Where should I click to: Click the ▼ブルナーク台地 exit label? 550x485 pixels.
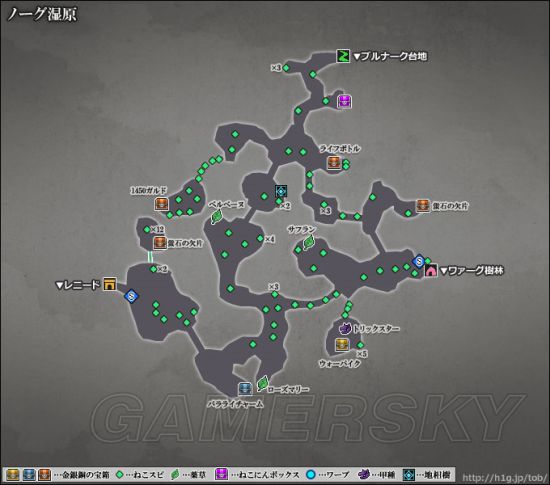(x=390, y=56)
